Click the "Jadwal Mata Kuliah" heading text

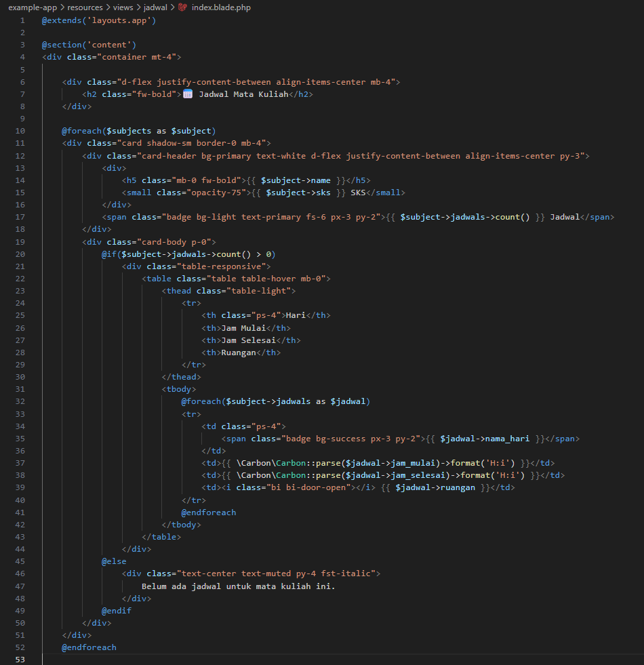click(x=243, y=94)
